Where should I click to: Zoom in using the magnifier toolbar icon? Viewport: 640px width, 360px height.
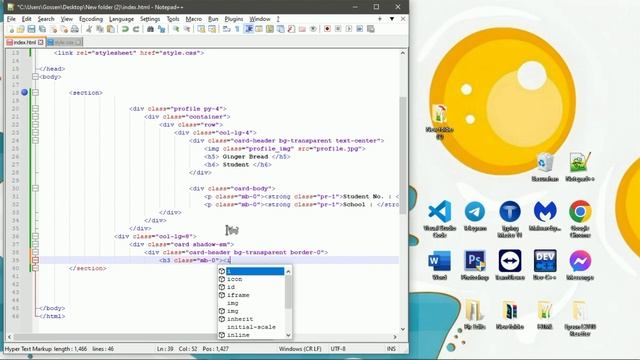pos(176,29)
